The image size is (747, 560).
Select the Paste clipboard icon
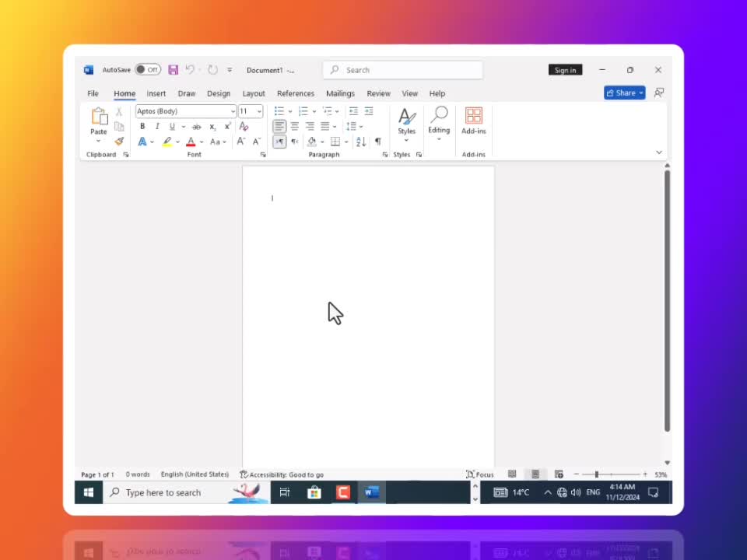tap(99, 116)
